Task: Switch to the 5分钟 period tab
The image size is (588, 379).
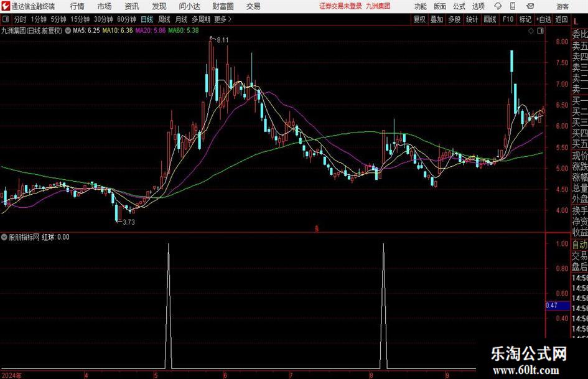Action: [x=58, y=19]
